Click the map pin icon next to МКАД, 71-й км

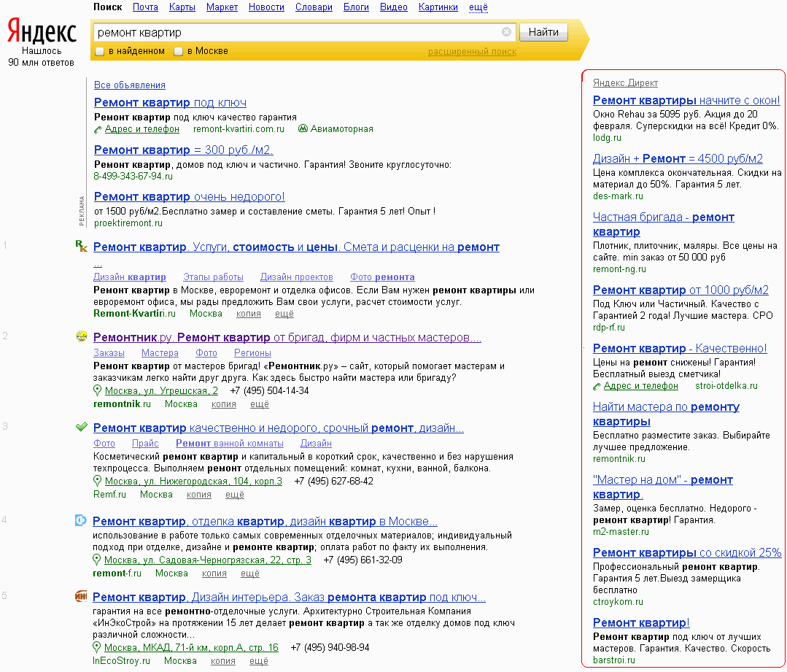pos(97,647)
